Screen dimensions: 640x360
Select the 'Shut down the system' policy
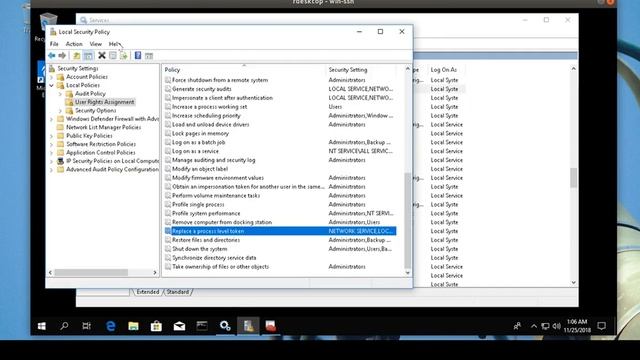click(x=280, y=249)
